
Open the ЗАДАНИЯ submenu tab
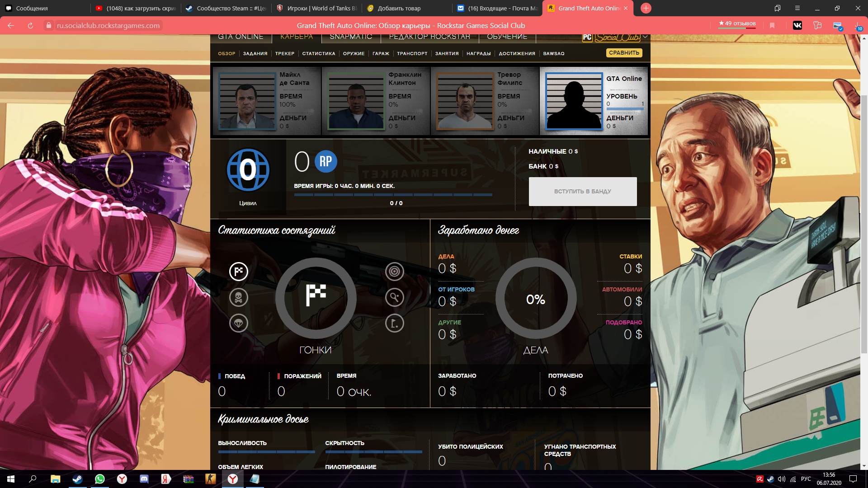click(x=255, y=54)
